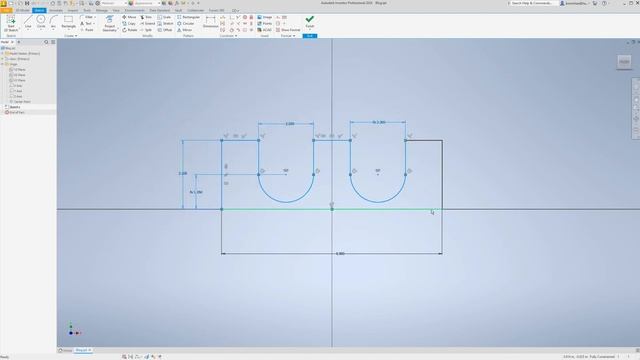This screenshot has width=640, height=360.
Task: Select the Scale tool
Action: pos(164,17)
